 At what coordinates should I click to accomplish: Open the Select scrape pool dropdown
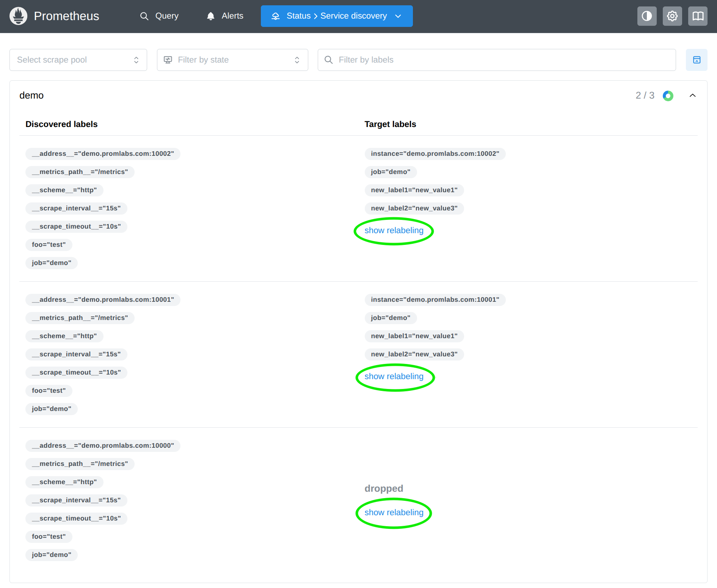pos(78,60)
